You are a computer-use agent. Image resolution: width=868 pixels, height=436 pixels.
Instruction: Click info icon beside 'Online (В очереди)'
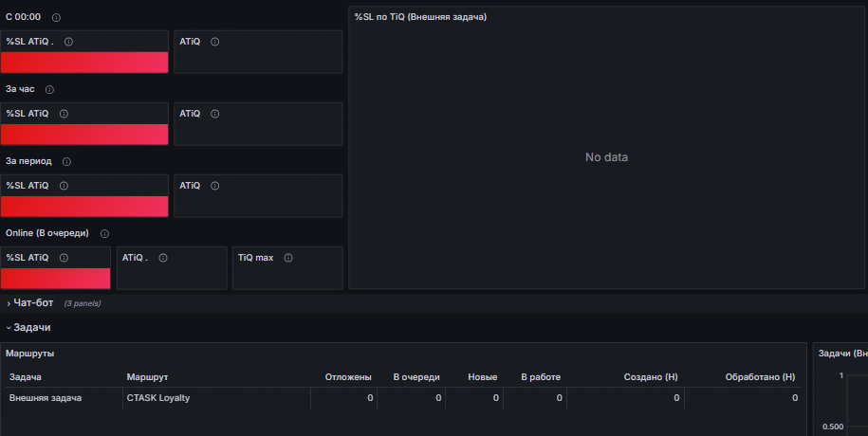tap(104, 234)
